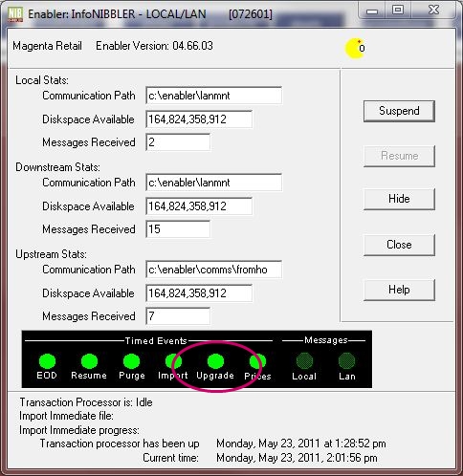Image resolution: width=463 pixels, height=476 pixels.
Task: Click the green Upgrade timed event indicator
Action: click(x=215, y=361)
